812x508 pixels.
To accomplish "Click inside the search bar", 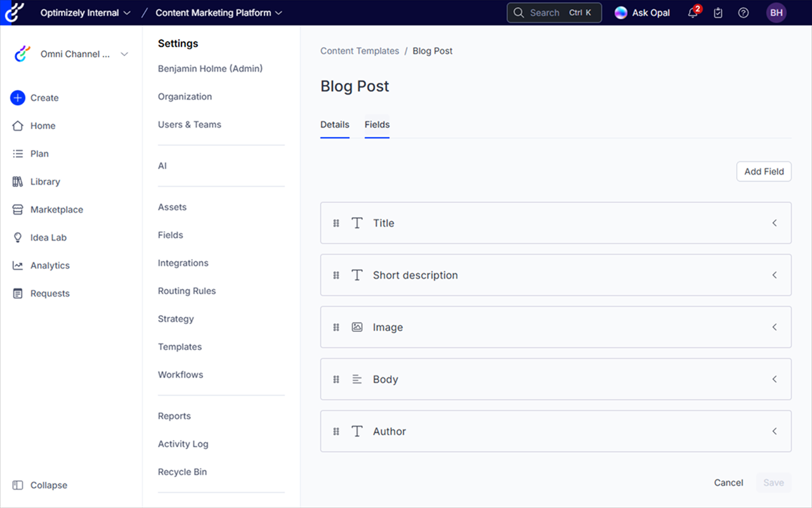I will [x=554, y=12].
